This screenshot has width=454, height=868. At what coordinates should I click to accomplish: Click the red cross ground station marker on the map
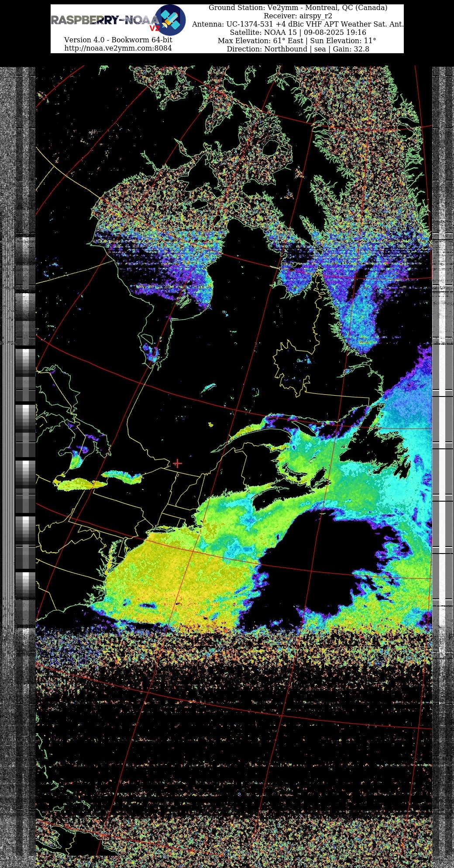(177, 463)
